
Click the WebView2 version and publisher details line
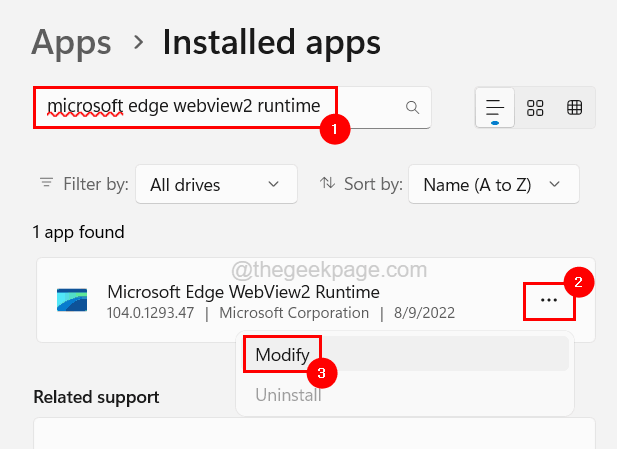click(x=280, y=313)
